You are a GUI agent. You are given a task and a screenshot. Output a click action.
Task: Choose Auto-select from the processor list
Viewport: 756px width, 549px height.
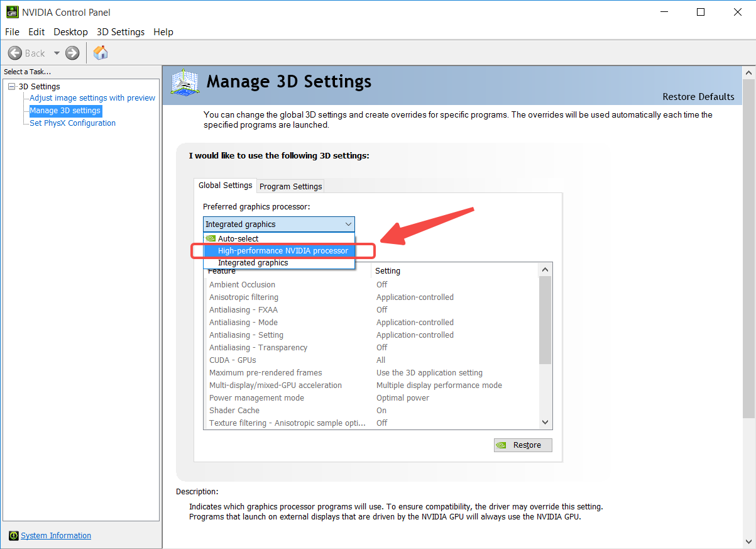pyautogui.click(x=279, y=238)
